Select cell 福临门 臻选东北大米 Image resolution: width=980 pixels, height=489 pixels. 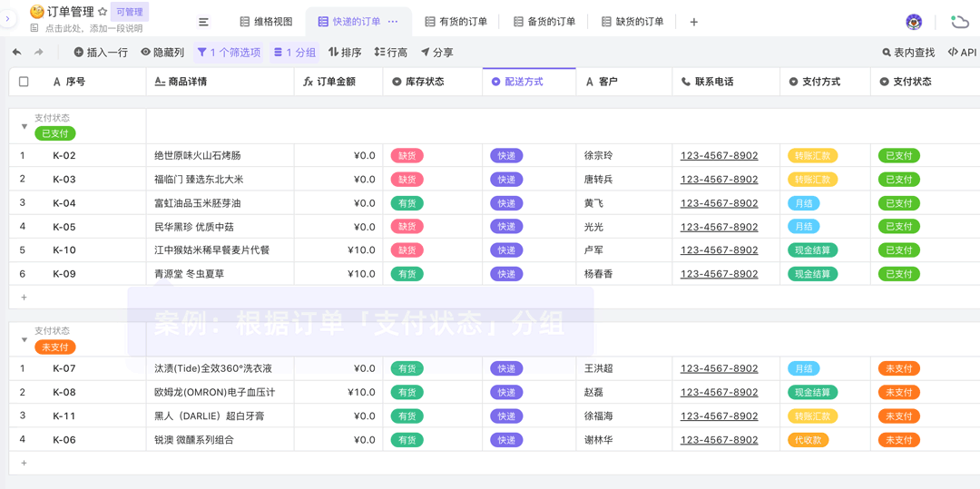(220, 180)
